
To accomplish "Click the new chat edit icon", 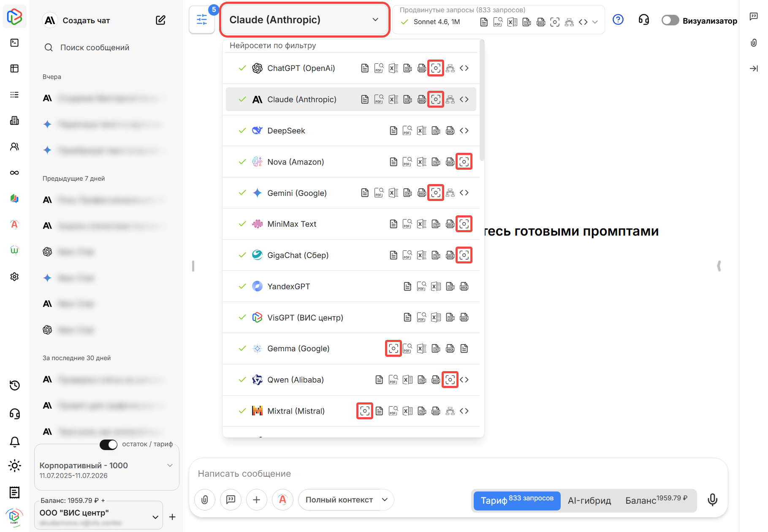I will pyautogui.click(x=160, y=20).
